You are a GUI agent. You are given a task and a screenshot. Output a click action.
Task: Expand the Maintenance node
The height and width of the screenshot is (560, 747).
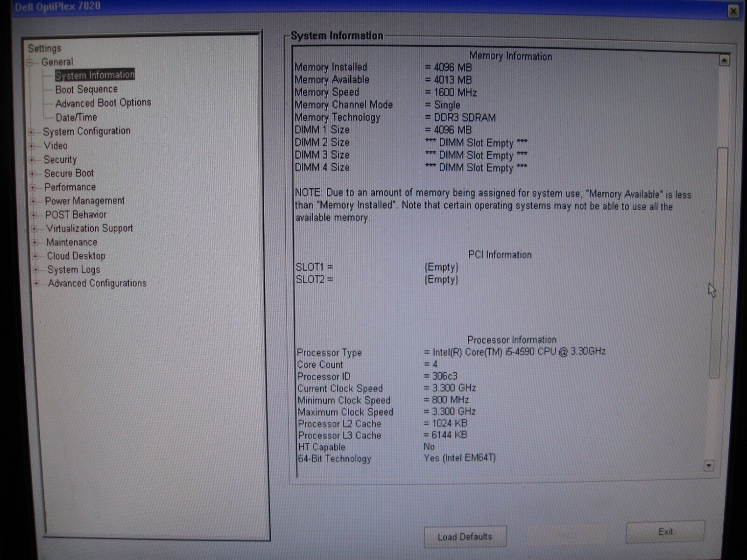pos(35,243)
